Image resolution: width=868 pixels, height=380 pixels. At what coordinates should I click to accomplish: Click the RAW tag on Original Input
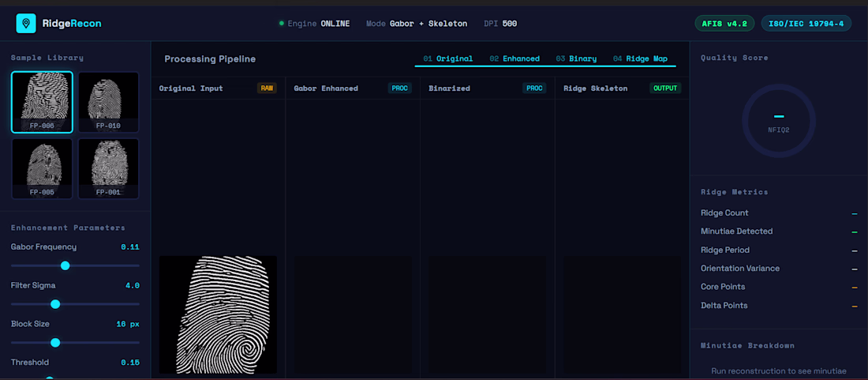(x=267, y=88)
